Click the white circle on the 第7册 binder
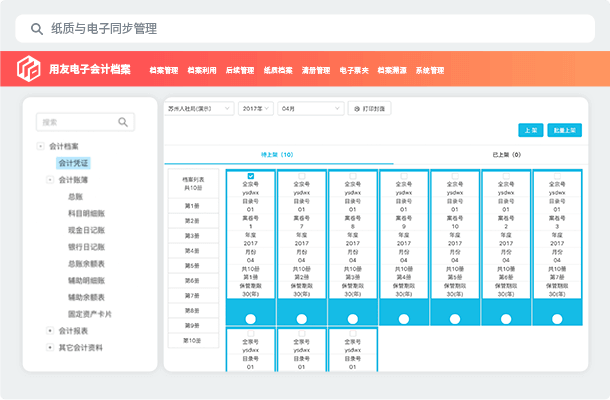610x400 pixels. pyautogui.click(x=557, y=318)
